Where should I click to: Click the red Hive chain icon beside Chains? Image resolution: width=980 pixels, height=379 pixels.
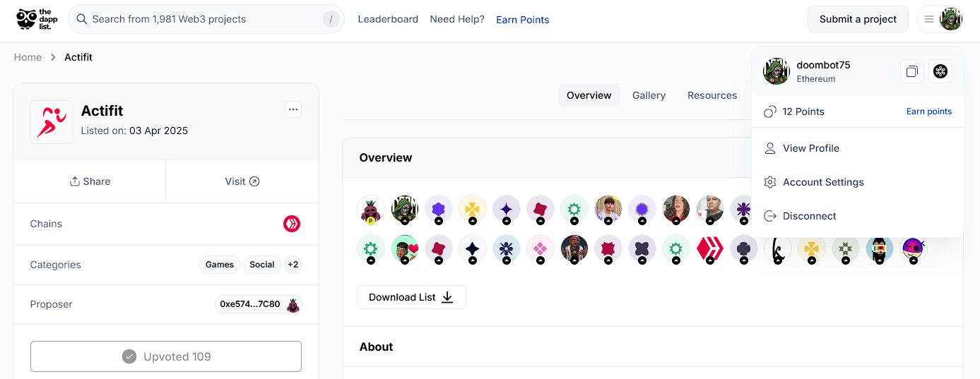(x=292, y=224)
